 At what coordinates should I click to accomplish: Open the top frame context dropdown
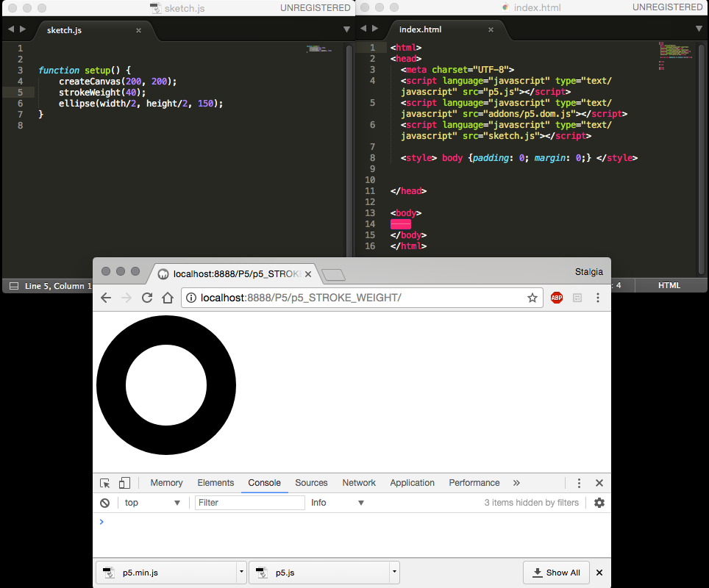(151, 503)
